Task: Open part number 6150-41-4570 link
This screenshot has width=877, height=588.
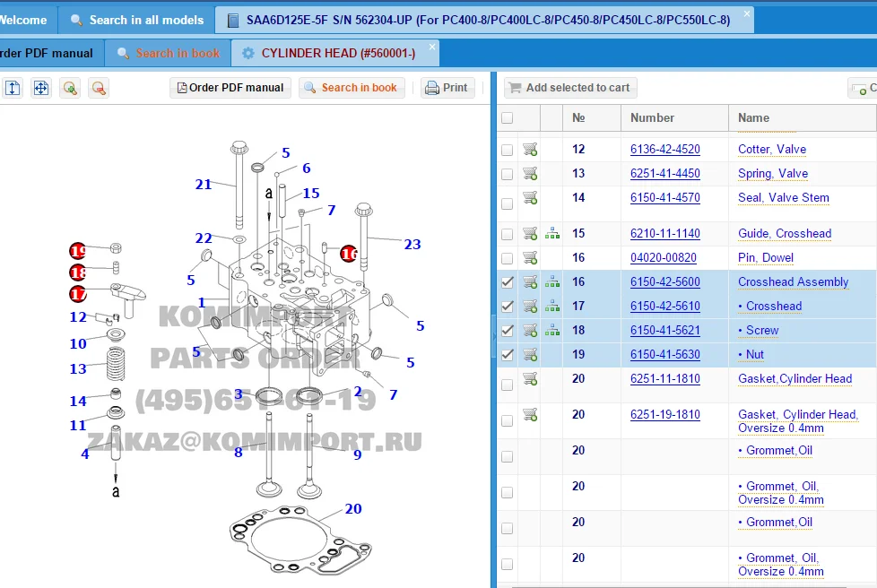Action: 664,198
